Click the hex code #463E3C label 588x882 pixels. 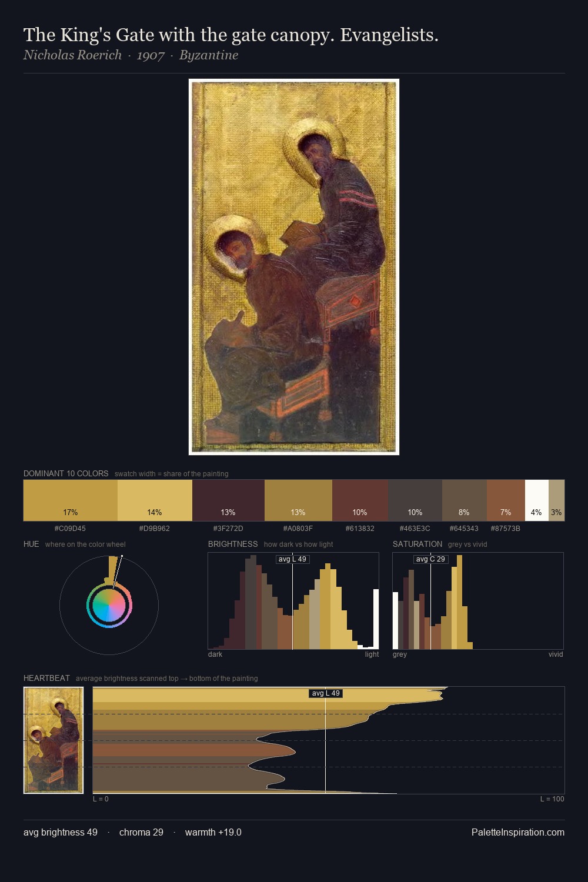415,529
